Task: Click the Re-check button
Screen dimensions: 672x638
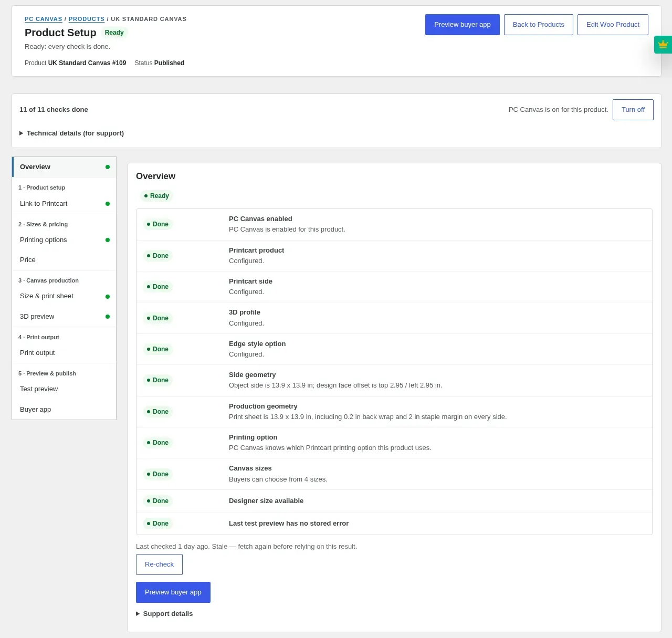Action: click(159, 564)
